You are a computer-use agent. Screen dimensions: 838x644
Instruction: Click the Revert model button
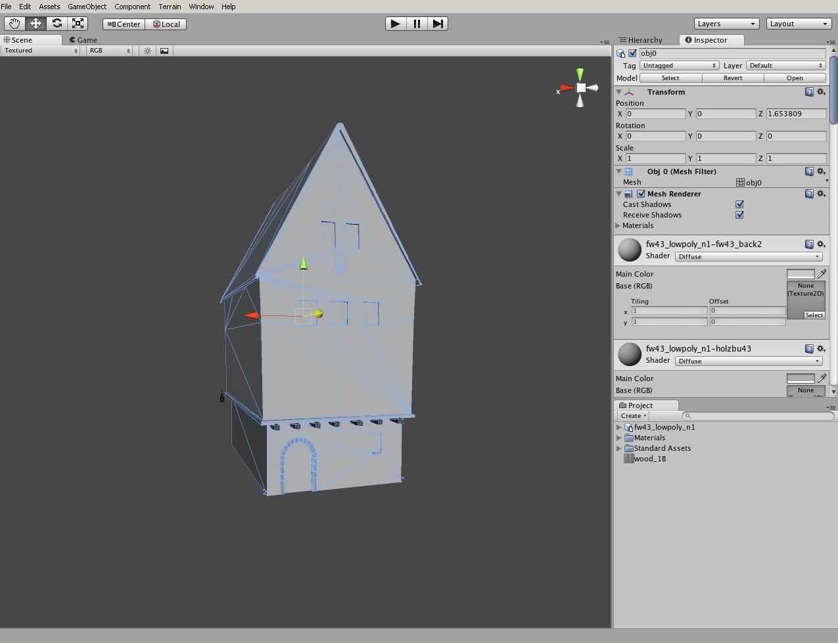pos(732,78)
